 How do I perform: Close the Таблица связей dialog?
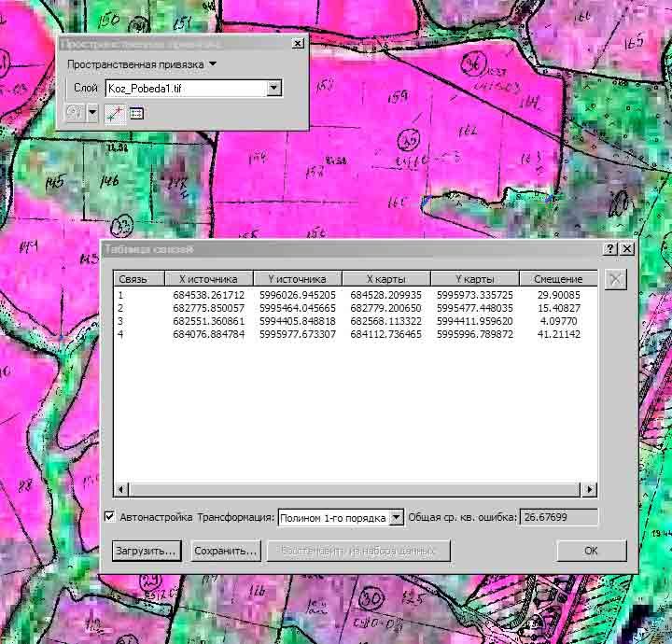tap(627, 248)
